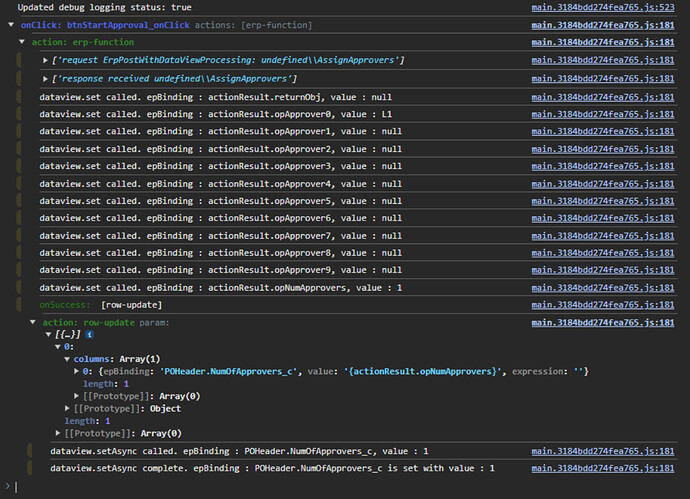Collapse the index 0 object node
The height and width of the screenshot is (499, 690).
pos(58,347)
